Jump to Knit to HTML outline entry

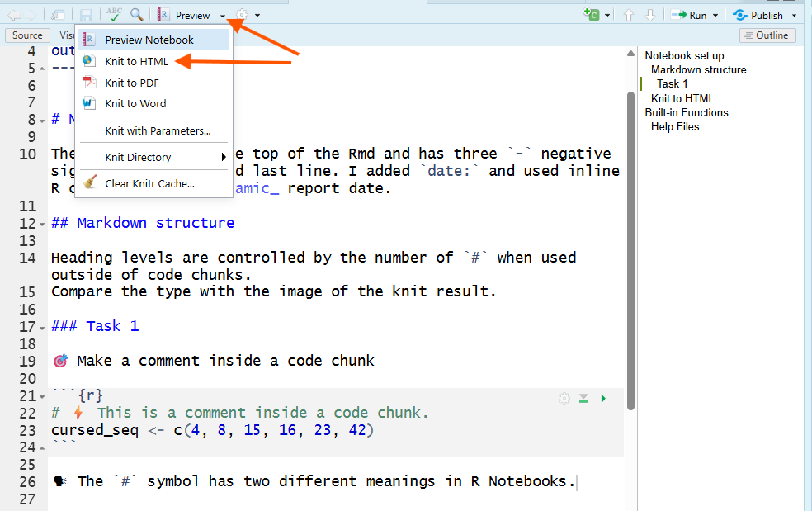point(682,98)
